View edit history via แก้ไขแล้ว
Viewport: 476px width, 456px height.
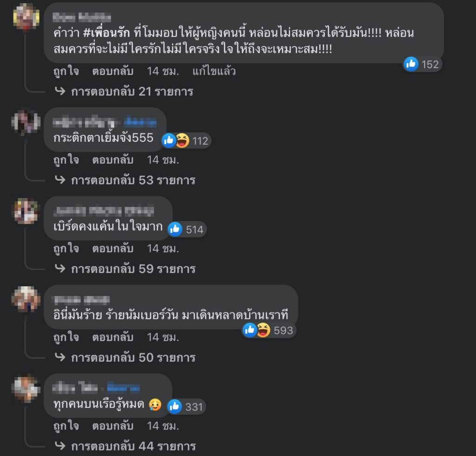point(214,71)
